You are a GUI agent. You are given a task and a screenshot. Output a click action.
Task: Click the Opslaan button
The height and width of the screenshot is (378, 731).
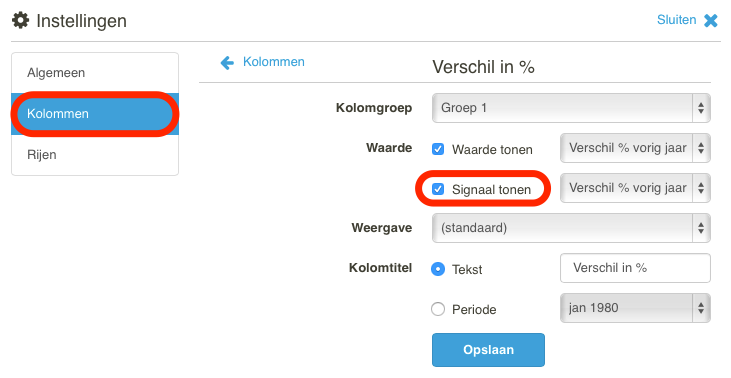[x=488, y=350]
